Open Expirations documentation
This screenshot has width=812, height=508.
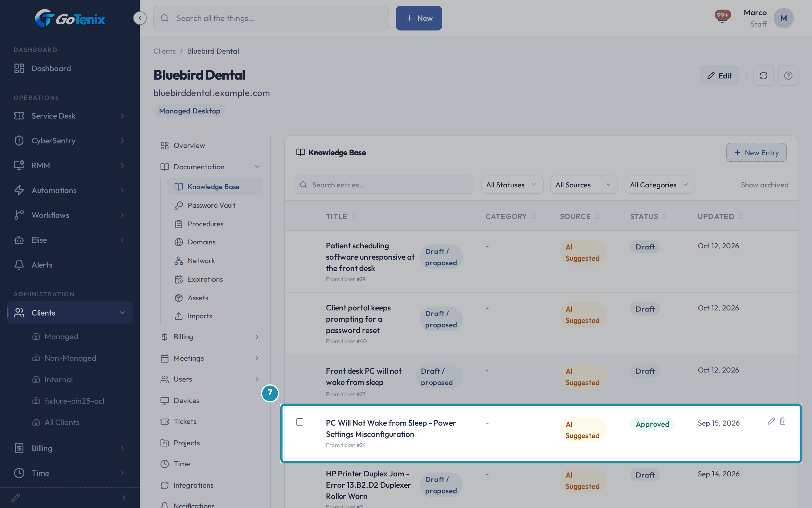(x=205, y=279)
